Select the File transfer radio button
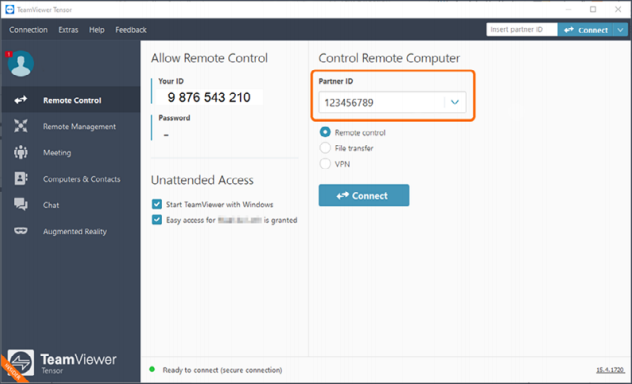 [x=325, y=148]
